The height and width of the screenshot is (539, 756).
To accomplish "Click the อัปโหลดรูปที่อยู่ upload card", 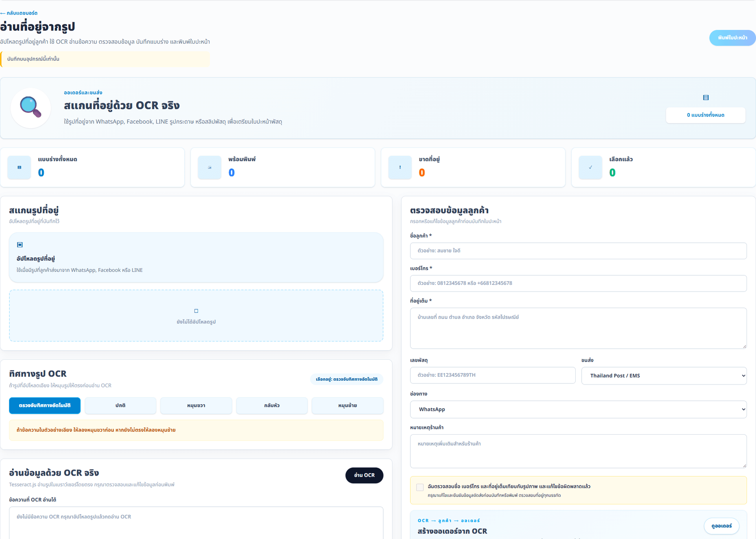I will pyautogui.click(x=196, y=257).
